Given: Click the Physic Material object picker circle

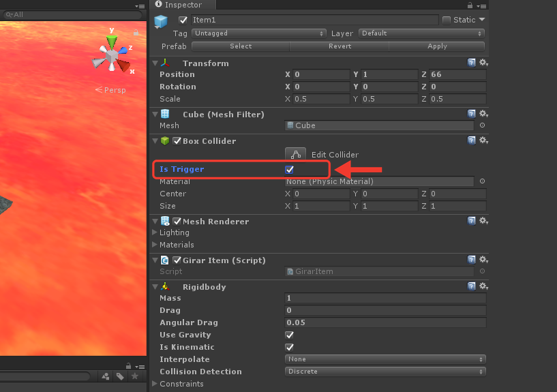Looking at the screenshot, I should [x=482, y=181].
